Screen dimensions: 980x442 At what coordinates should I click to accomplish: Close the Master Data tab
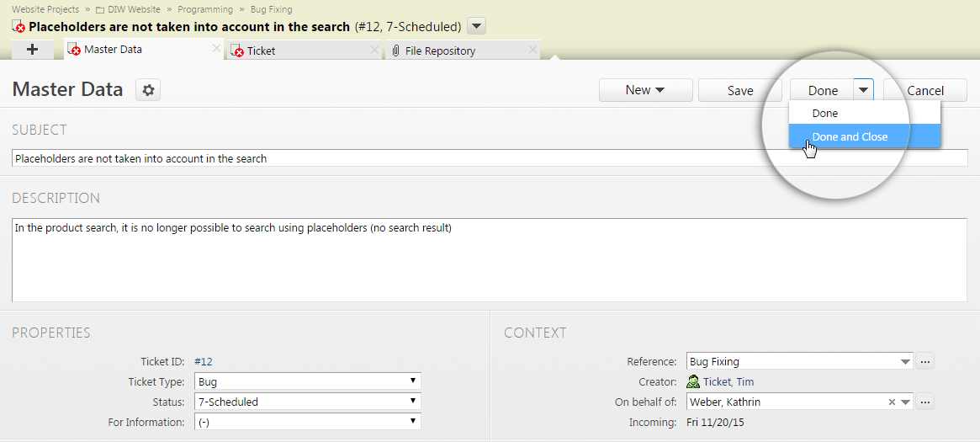pyautogui.click(x=216, y=49)
